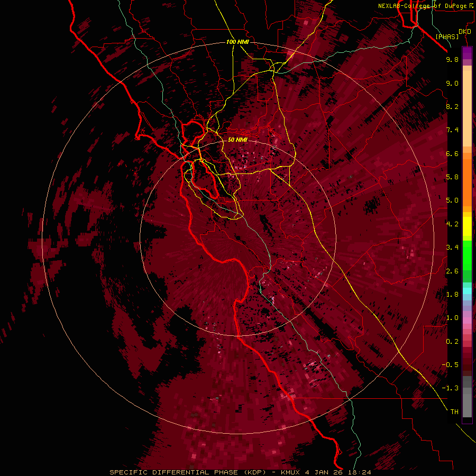
Task: Click the 100 NMI range ring label
Action: click(x=237, y=42)
